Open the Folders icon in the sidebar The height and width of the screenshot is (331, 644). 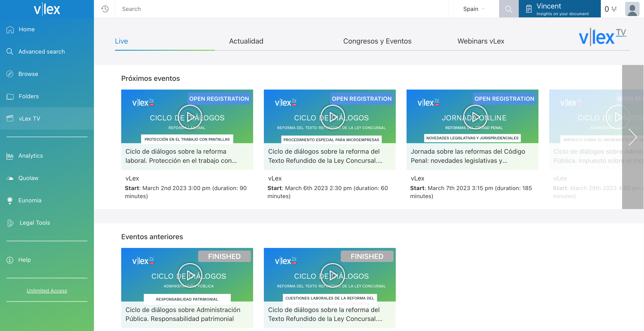(10, 96)
